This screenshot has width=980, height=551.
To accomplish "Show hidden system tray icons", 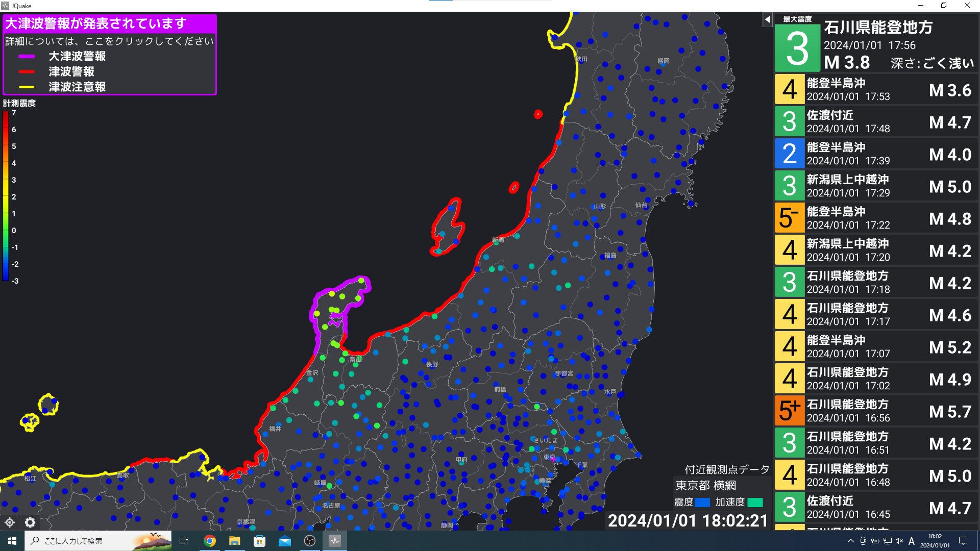I will 850,541.
